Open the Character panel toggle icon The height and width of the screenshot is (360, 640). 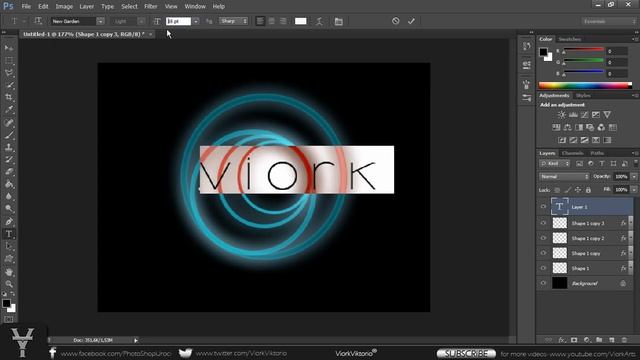point(338,21)
